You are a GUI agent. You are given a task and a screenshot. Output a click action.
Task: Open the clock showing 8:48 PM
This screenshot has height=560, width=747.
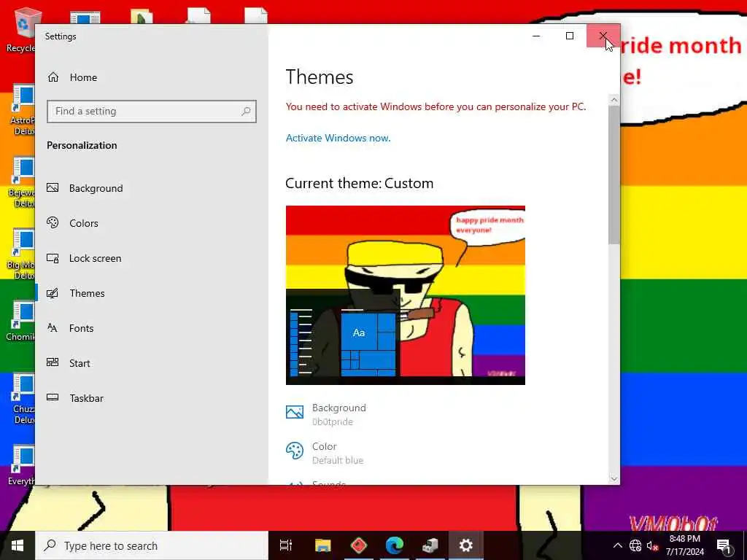pos(685,545)
